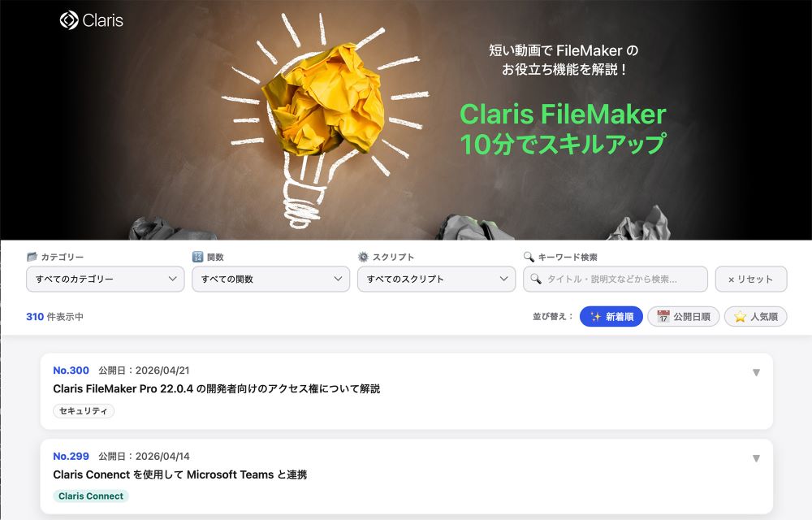812x520 pixels.
Task: Click the star icon on 人気順 button
Action: click(x=740, y=316)
